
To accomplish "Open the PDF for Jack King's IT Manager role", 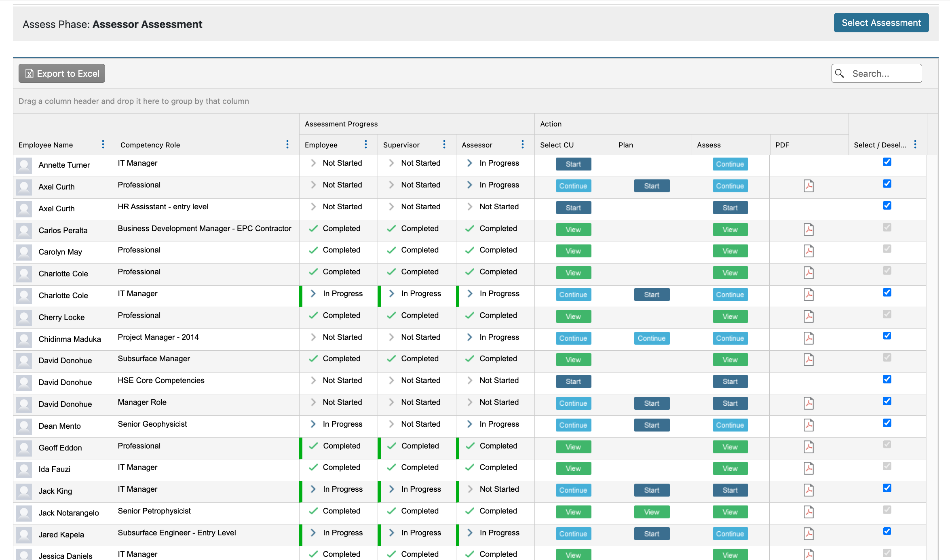I will (x=809, y=490).
